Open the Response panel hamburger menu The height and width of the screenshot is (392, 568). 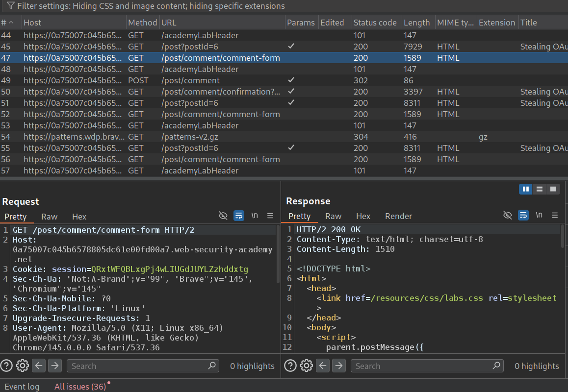tap(555, 216)
